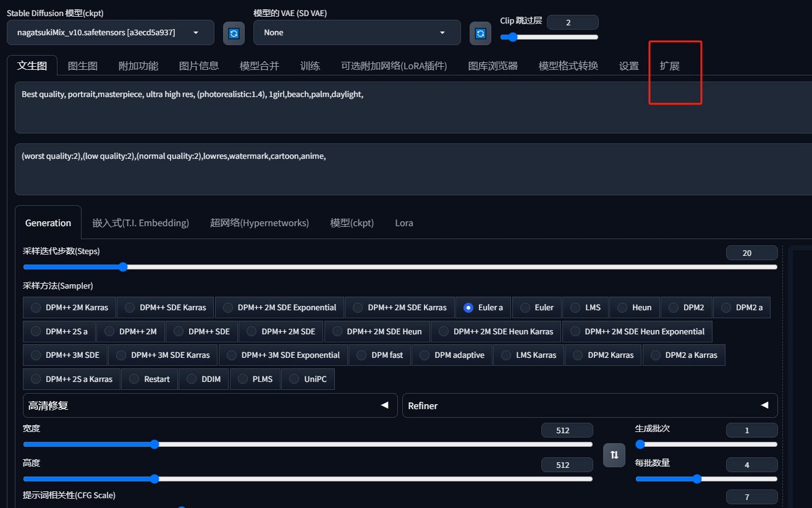Open the 模型格式转换 tab
The width and height of the screenshot is (812, 508).
(x=569, y=66)
